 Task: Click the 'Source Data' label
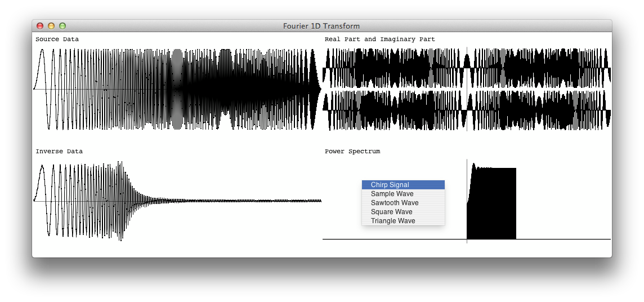pos(57,39)
